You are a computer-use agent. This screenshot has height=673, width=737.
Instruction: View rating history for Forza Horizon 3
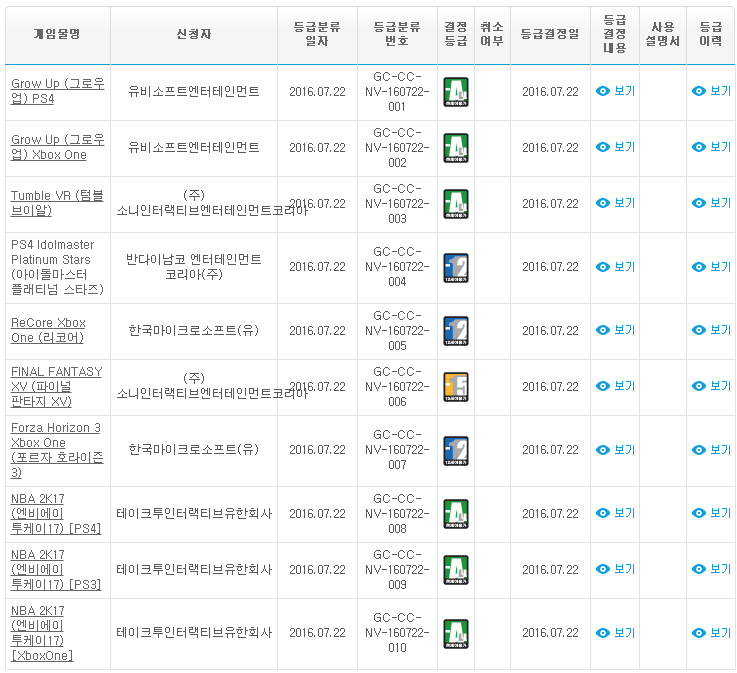(711, 450)
